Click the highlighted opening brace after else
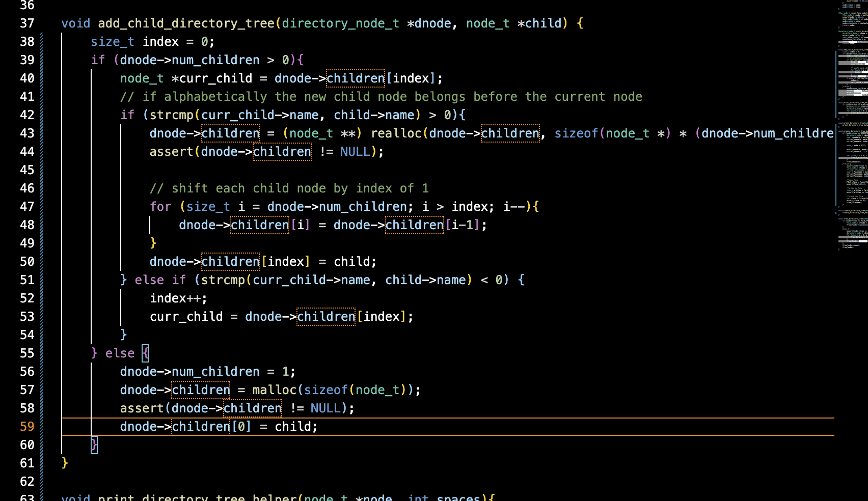Viewport: 868px width, 501px height. pyautogui.click(x=146, y=353)
